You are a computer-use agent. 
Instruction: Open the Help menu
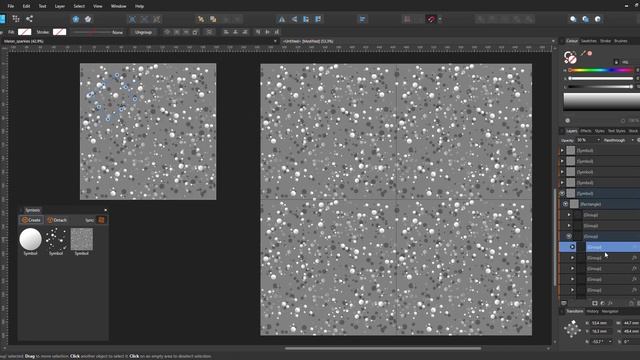(139, 6)
